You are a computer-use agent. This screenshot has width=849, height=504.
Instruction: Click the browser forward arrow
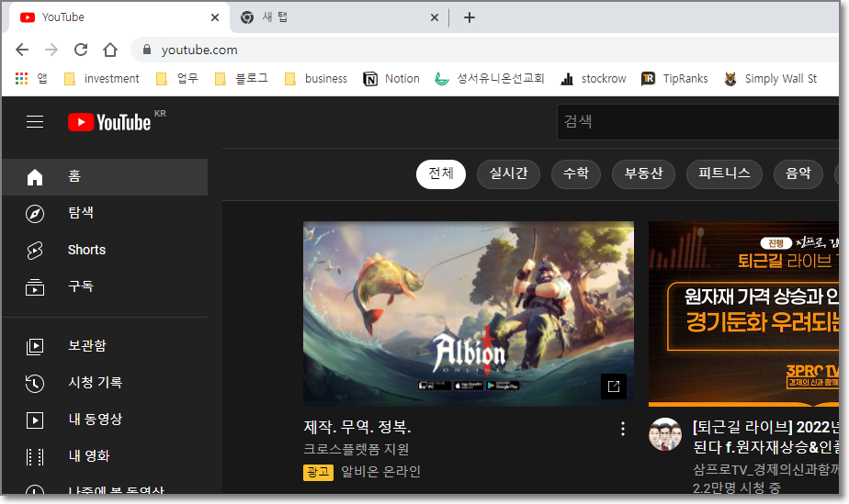tap(51, 50)
